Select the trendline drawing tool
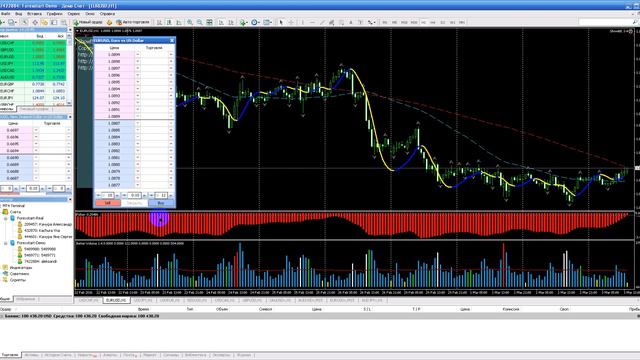 (322, 22)
